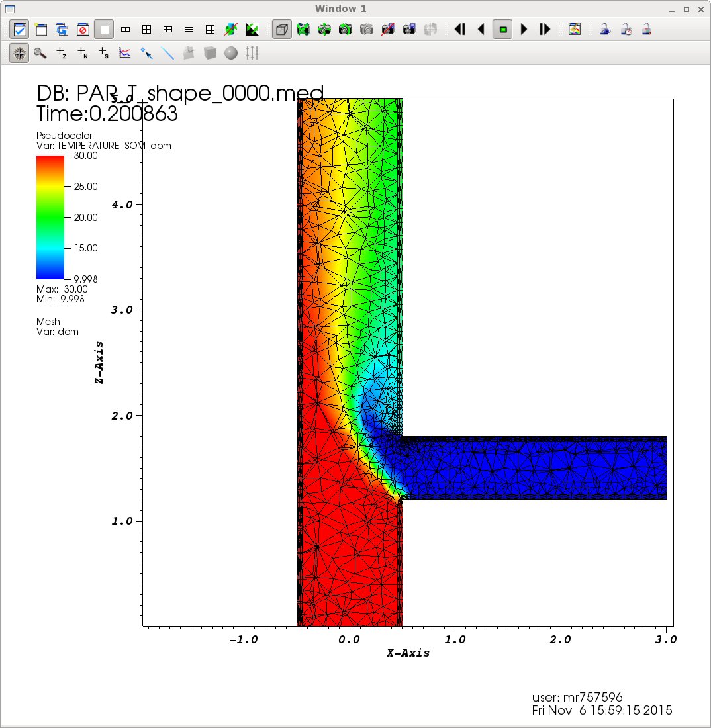Activate Spreadsheet Pick mode
Image resolution: width=711 pixels, height=728 pixels.
[103, 53]
